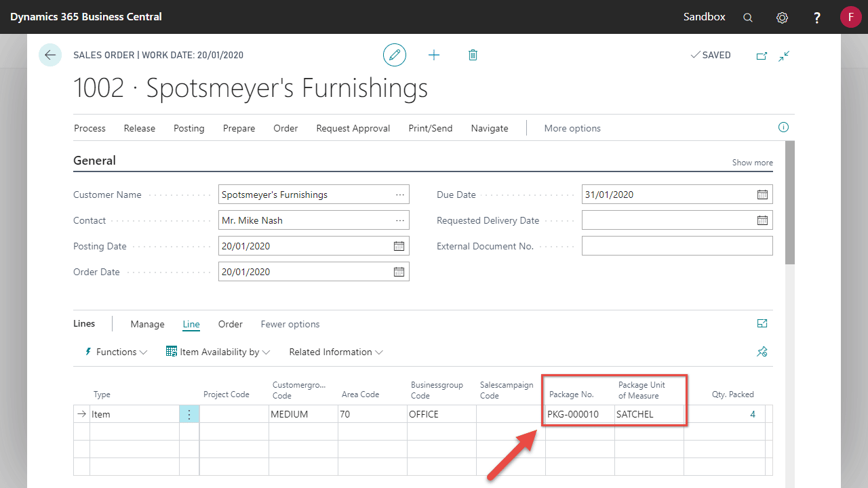Image resolution: width=868 pixels, height=488 pixels.
Task: Open Posting Date calendar picker
Action: coord(399,246)
